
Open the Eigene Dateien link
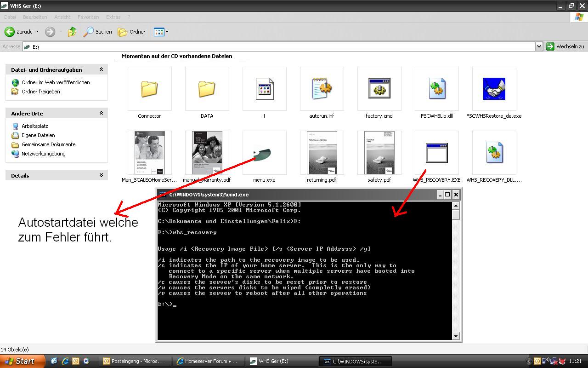pos(38,135)
